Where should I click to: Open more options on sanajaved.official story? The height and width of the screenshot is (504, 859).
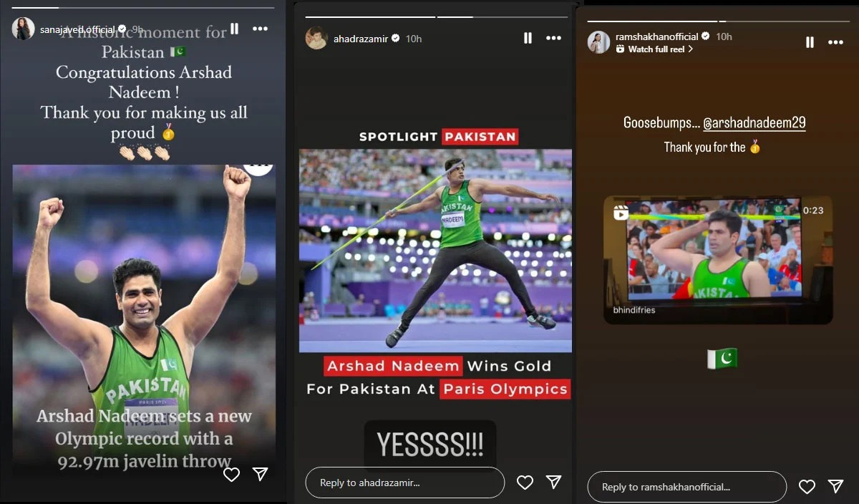tap(260, 29)
